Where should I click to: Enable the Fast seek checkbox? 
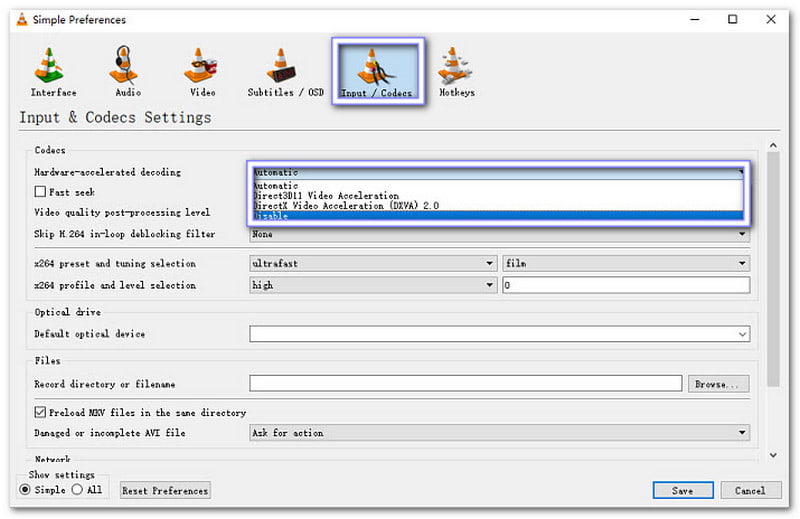[x=41, y=192]
